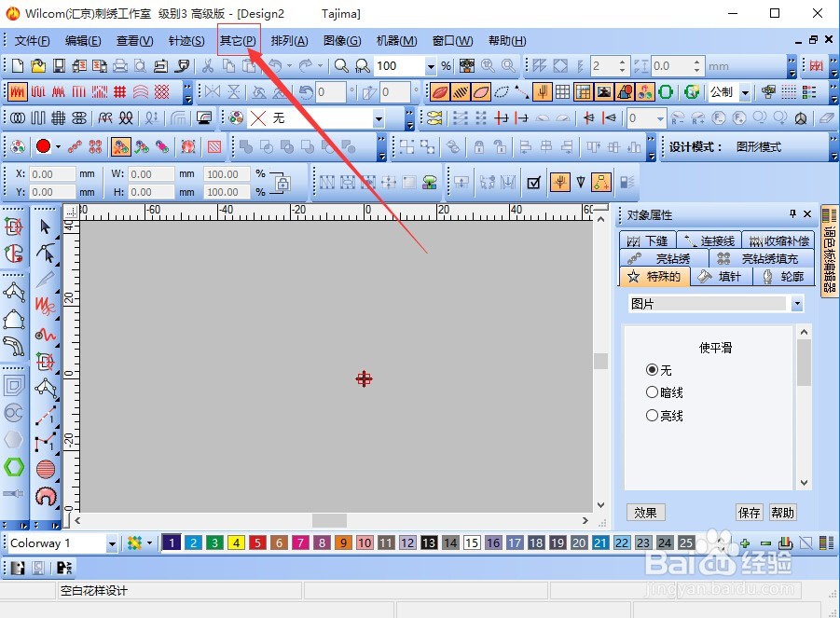Click the red stitch icon at toolbar far right
This screenshot has width=840, height=618.
pos(816,66)
